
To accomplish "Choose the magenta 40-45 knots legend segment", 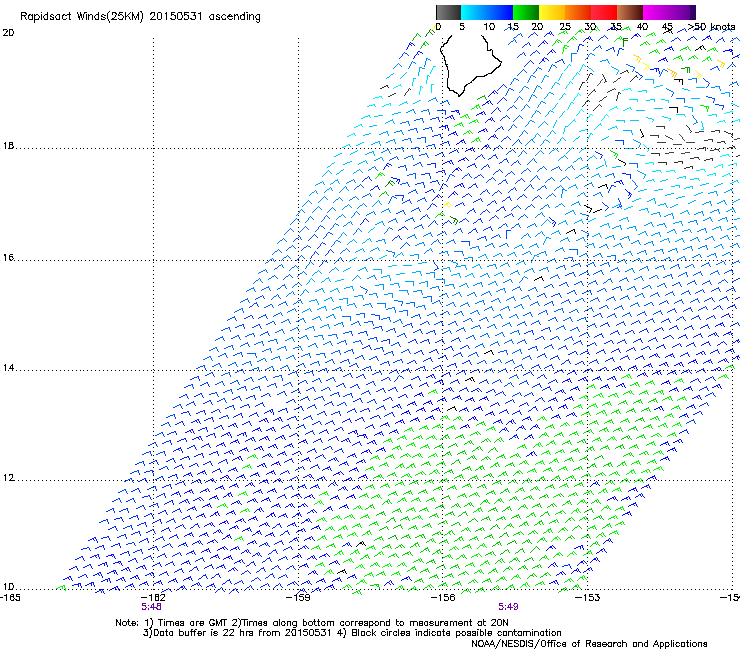I will click(656, 12).
